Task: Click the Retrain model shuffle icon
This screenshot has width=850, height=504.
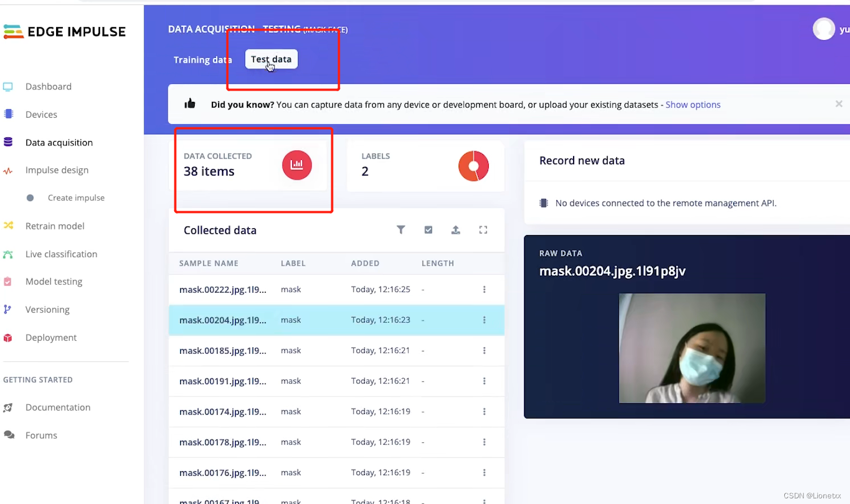Action: (8, 225)
